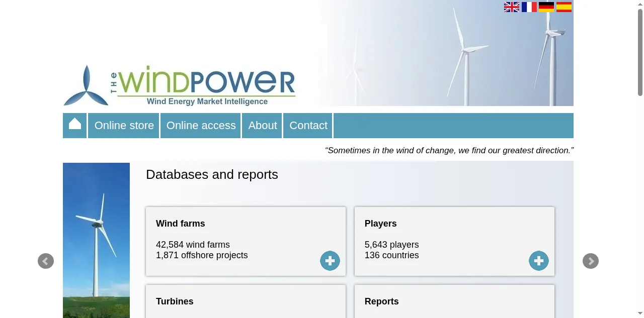Click the wind turbine photo thumbnail
Viewport: 644px width, 318px height.
[x=96, y=240]
